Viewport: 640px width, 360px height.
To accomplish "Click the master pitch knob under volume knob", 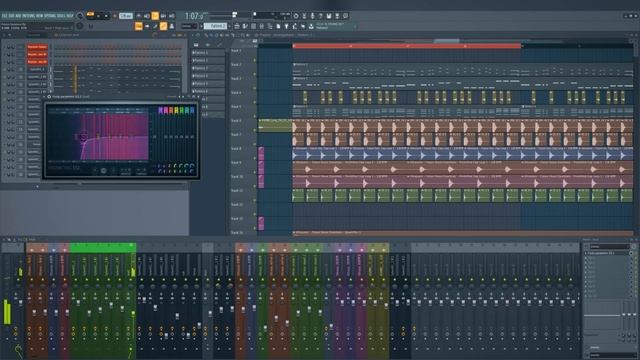I will [80, 26].
